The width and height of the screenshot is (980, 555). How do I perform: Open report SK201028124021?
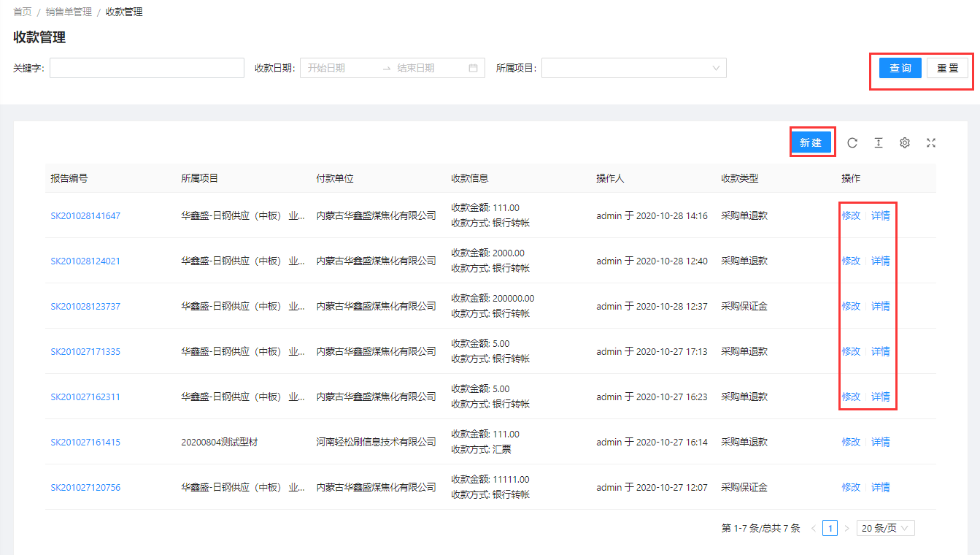(85, 261)
